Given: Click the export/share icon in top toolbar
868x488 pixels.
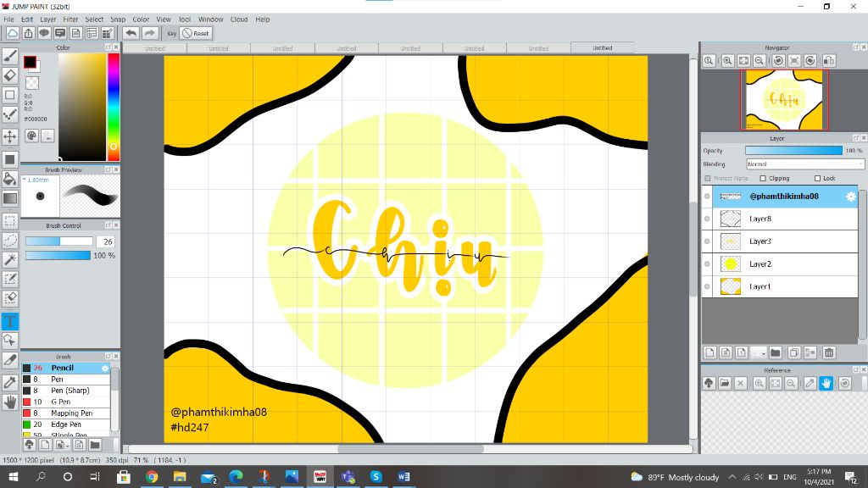Looking at the screenshot, I should [28, 33].
